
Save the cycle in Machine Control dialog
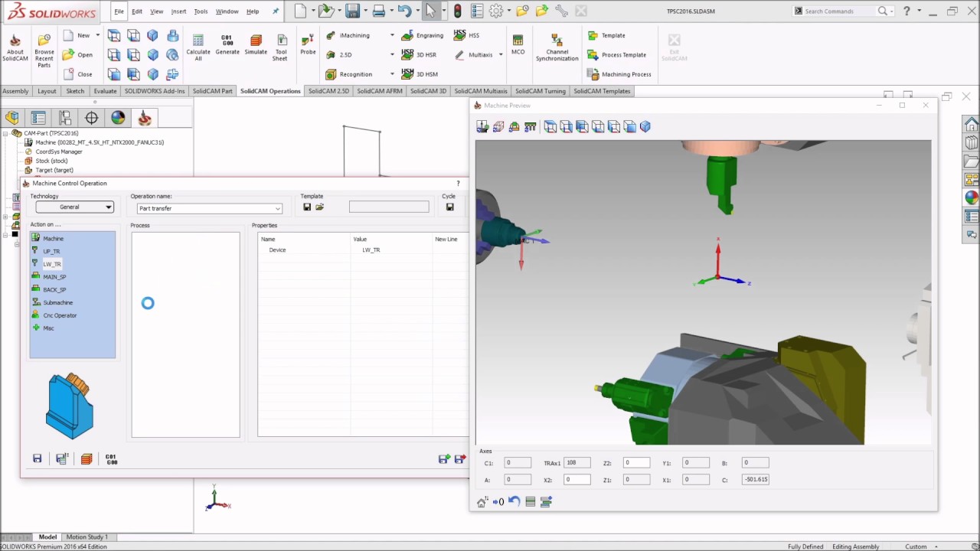[449, 207]
